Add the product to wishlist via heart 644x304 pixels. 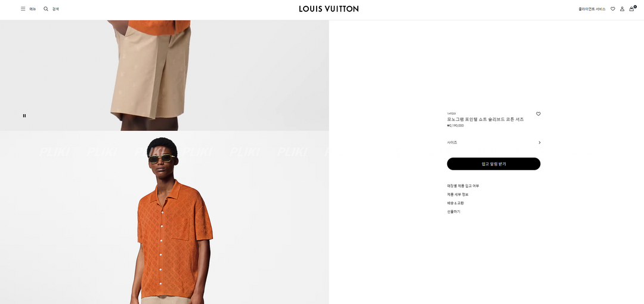pos(538,114)
